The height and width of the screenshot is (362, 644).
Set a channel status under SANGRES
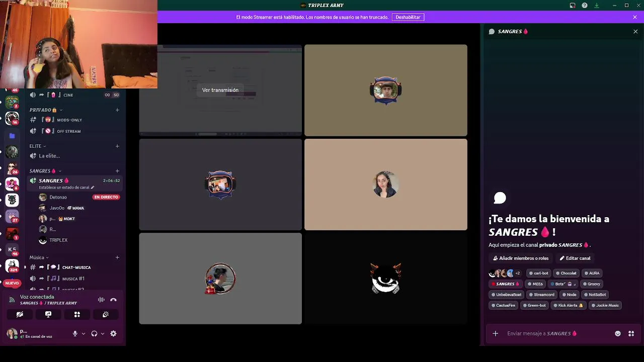click(x=66, y=188)
